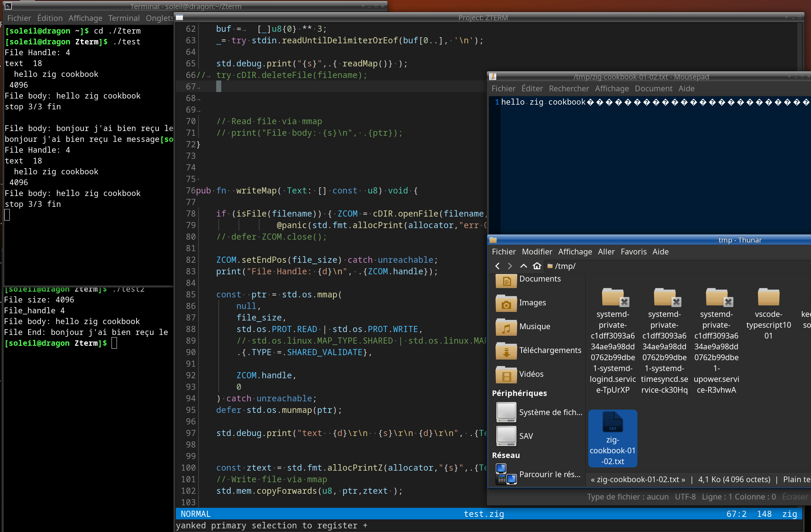Image resolution: width=811 pixels, height=532 pixels.
Task: Click Ligne : 1 Colonne : 0 indicator
Action: 739,497
